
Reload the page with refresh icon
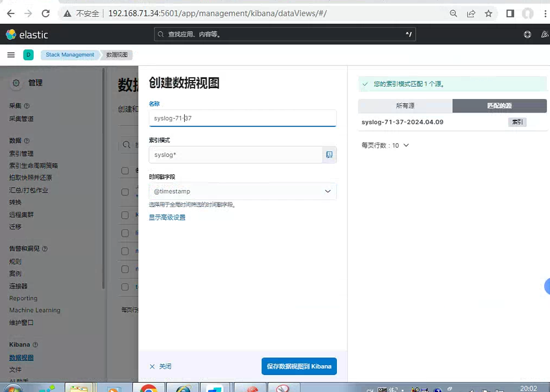click(x=46, y=14)
